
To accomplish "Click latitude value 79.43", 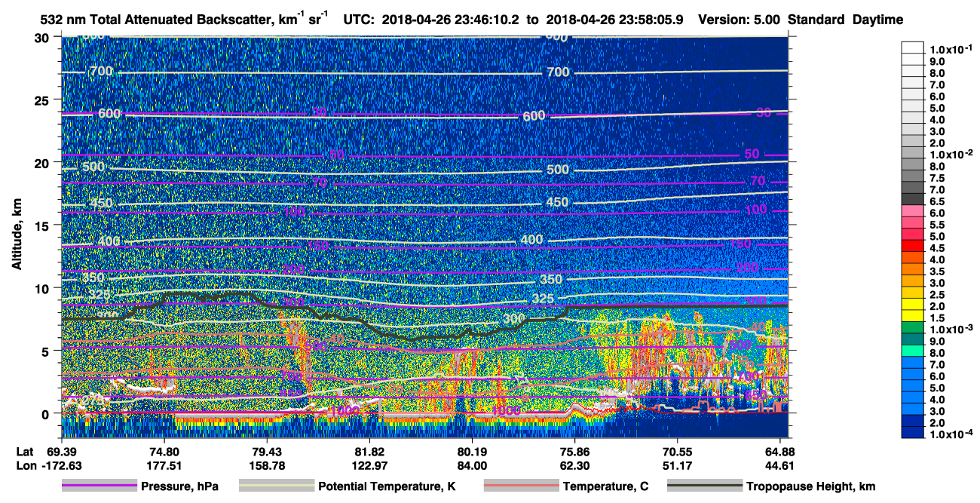I will pyautogui.click(x=266, y=451).
